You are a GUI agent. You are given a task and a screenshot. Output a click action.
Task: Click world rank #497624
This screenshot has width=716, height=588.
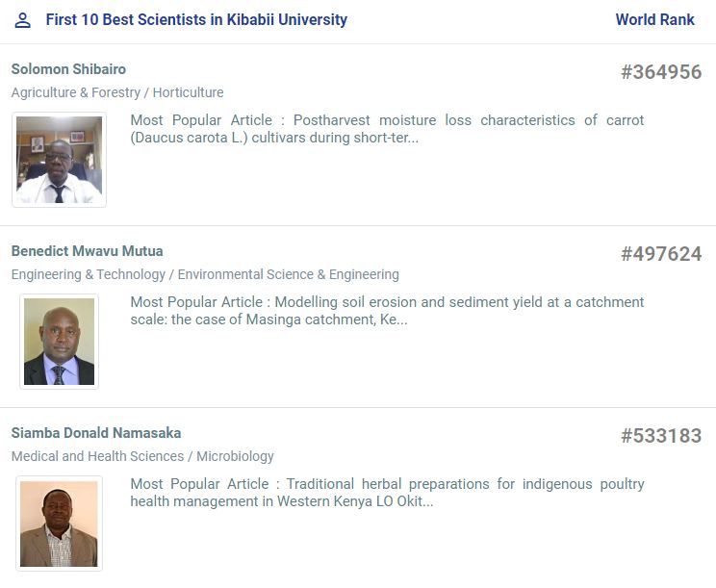(x=661, y=254)
